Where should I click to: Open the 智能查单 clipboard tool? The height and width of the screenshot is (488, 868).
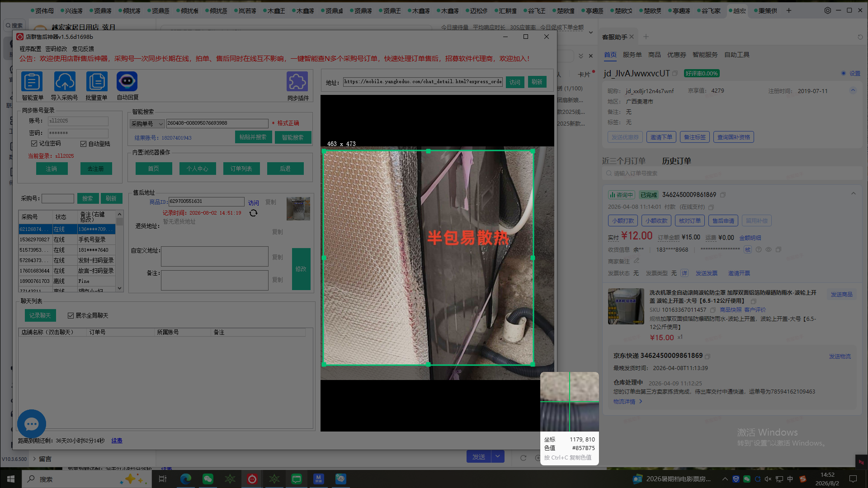32,82
